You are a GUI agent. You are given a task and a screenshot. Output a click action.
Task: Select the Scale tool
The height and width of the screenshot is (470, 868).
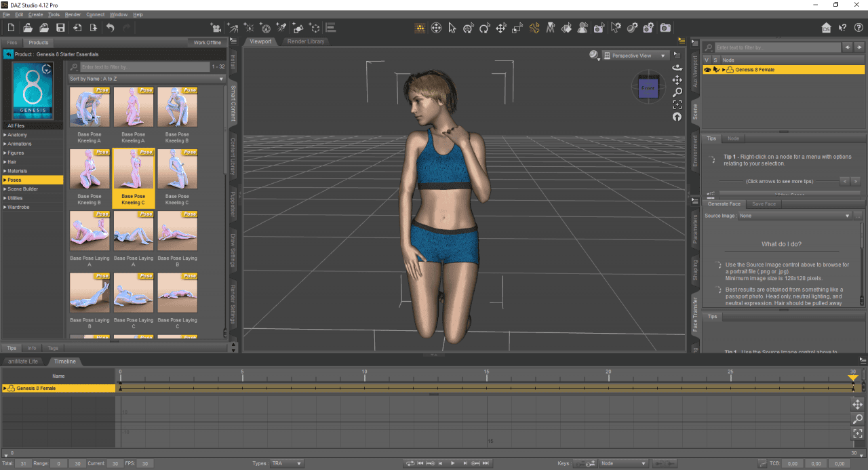pyautogui.click(x=517, y=28)
